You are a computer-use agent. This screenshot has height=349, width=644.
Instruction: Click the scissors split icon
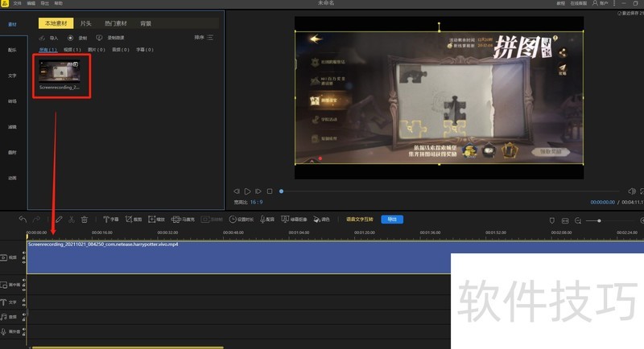tap(71, 219)
